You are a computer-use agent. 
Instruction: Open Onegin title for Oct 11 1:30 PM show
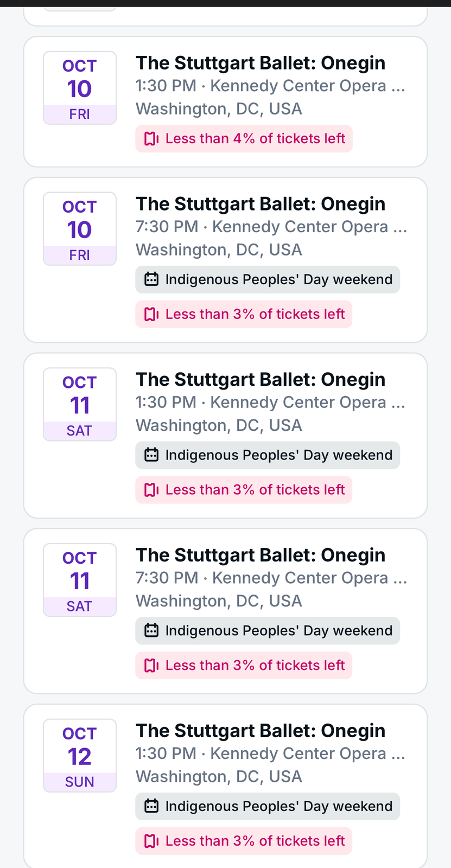(x=261, y=380)
